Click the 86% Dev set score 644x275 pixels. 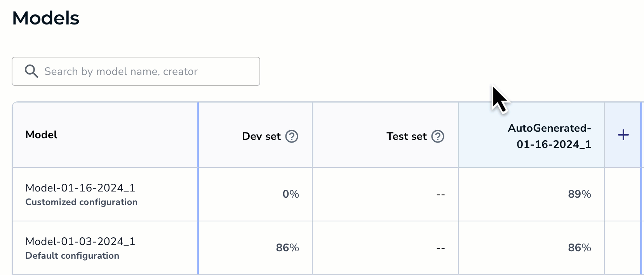(287, 248)
